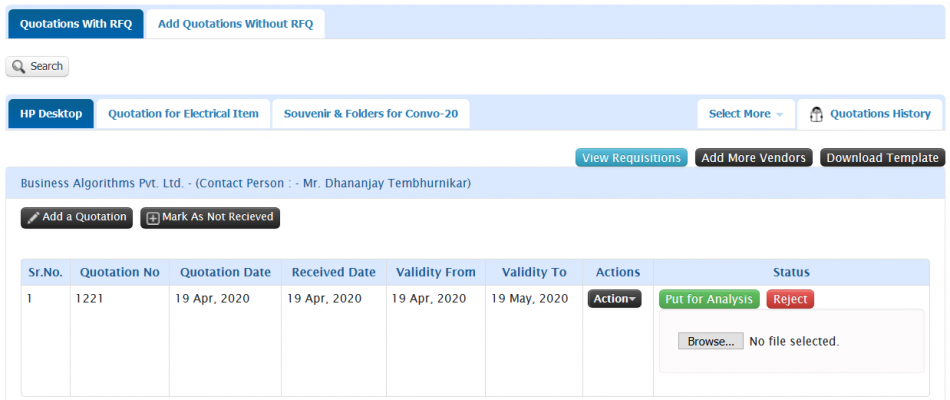Click Browse to choose a file

711,341
